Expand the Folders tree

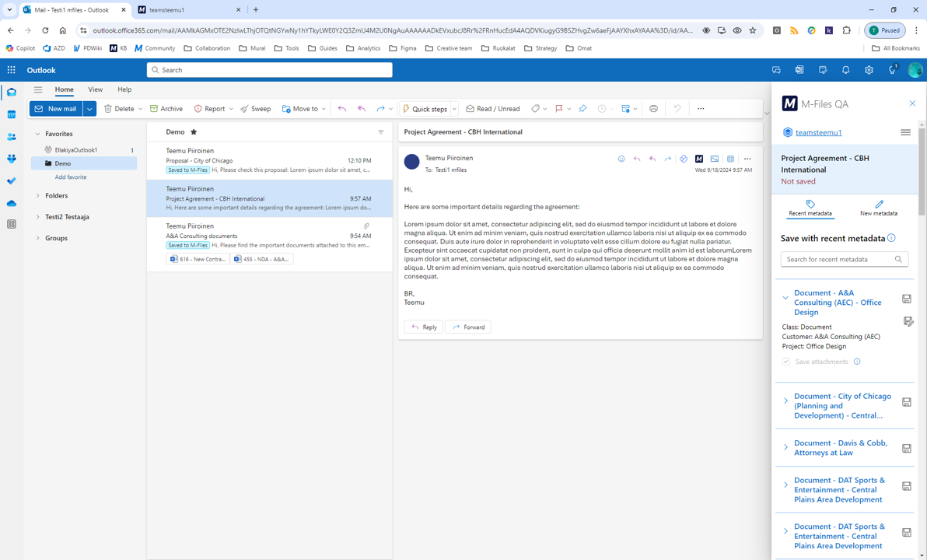[x=38, y=196]
